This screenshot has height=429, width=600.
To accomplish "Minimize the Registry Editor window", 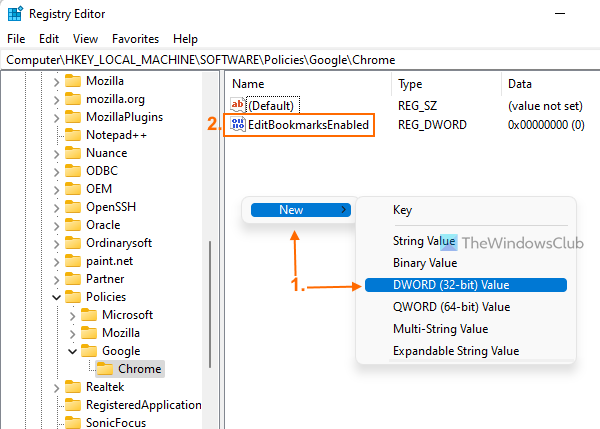I will click(x=560, y=14).
